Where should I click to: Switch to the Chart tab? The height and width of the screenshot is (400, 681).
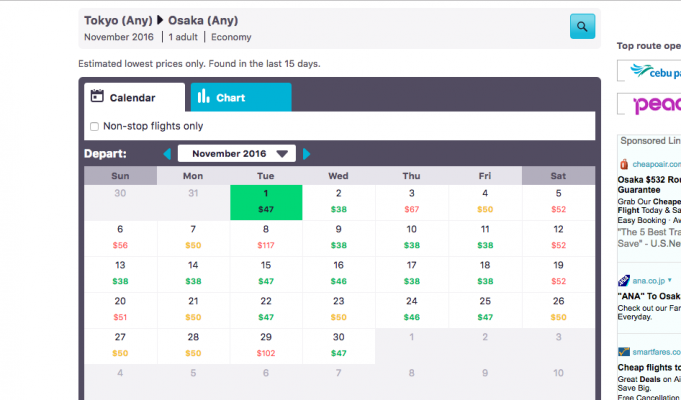[240, 97]
